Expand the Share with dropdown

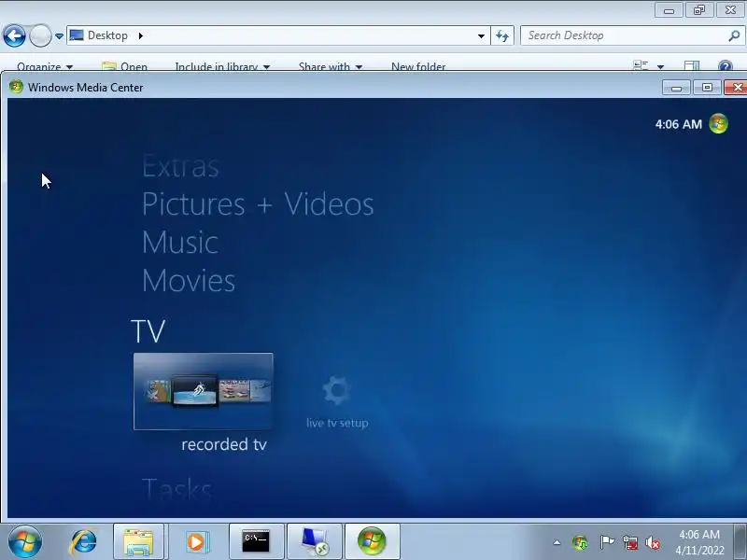coord(331,66)
